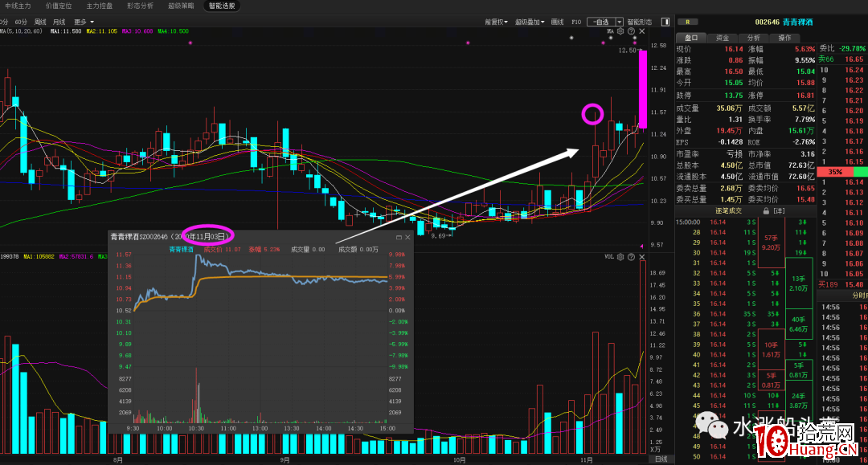Click the MA1:11.580 readout
The width and height of the screenshot is (868, 465).
click(x=66, y=31)
